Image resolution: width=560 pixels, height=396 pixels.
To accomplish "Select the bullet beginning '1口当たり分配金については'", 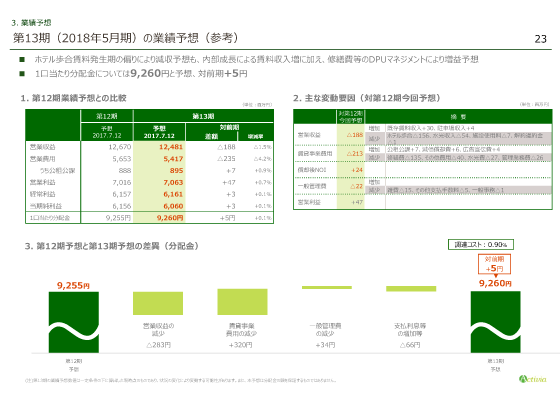I will click(141, 74).
